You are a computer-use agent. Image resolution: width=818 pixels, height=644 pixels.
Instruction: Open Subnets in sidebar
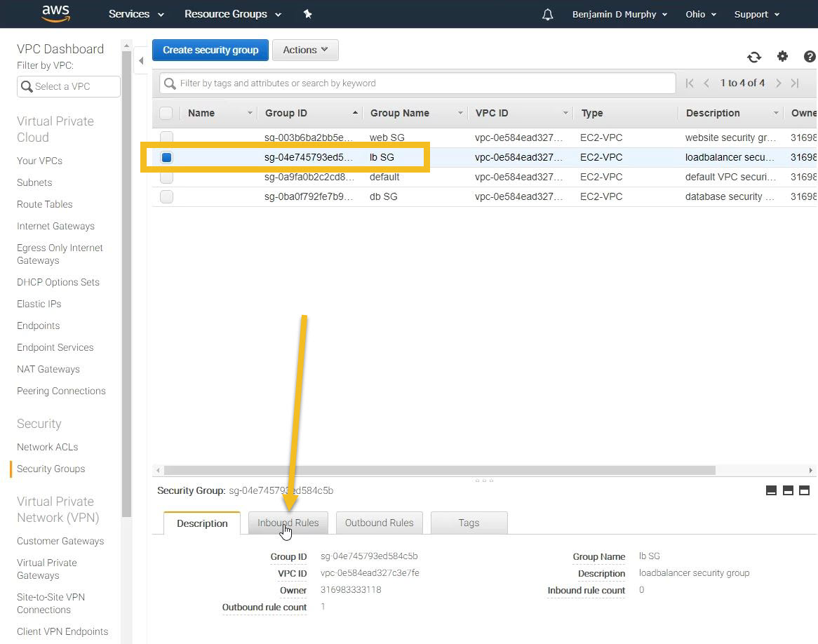pos(34,182)
